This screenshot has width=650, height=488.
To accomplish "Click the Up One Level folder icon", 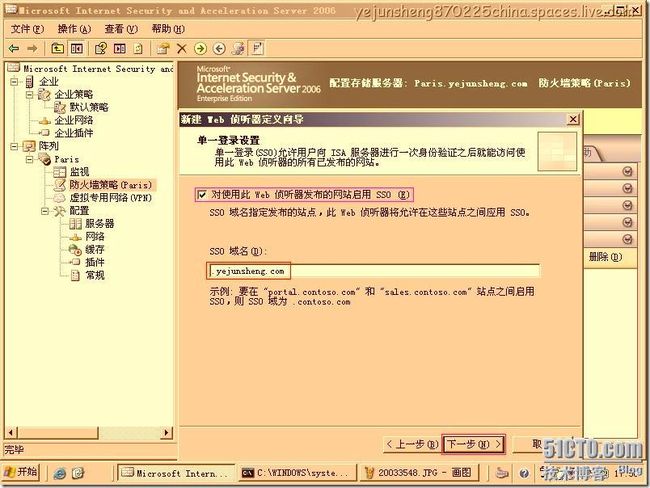I will tap(57, 48).
